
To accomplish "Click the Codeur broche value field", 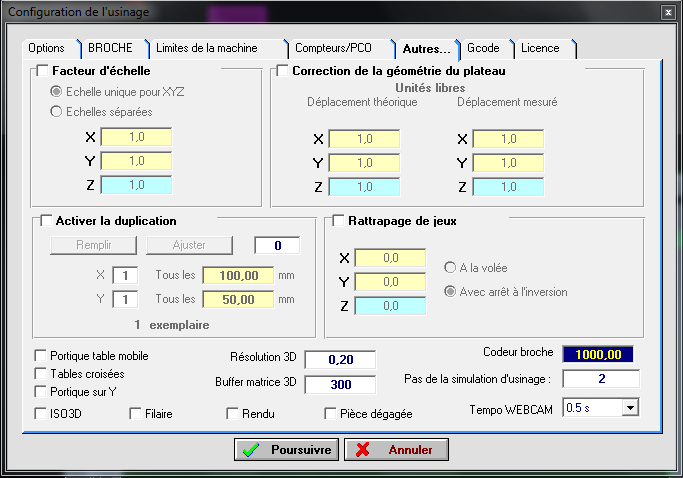I will tap(598, 353).
